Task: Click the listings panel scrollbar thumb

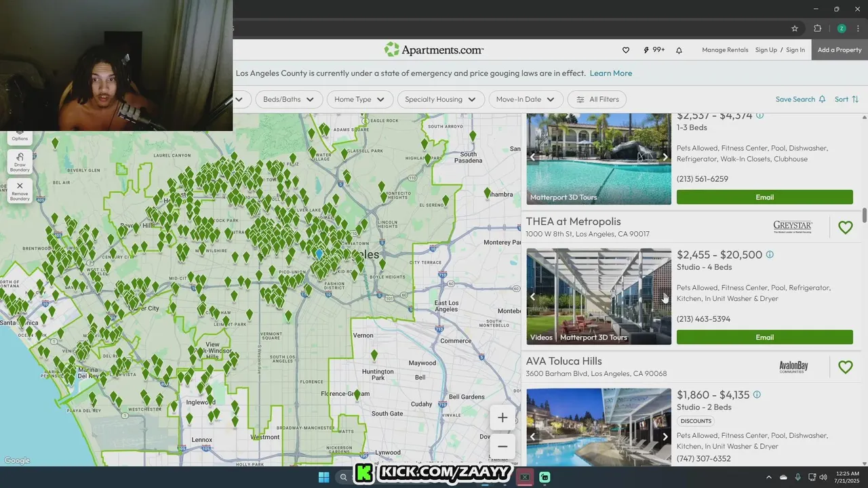Action: (x=865, y=216)
